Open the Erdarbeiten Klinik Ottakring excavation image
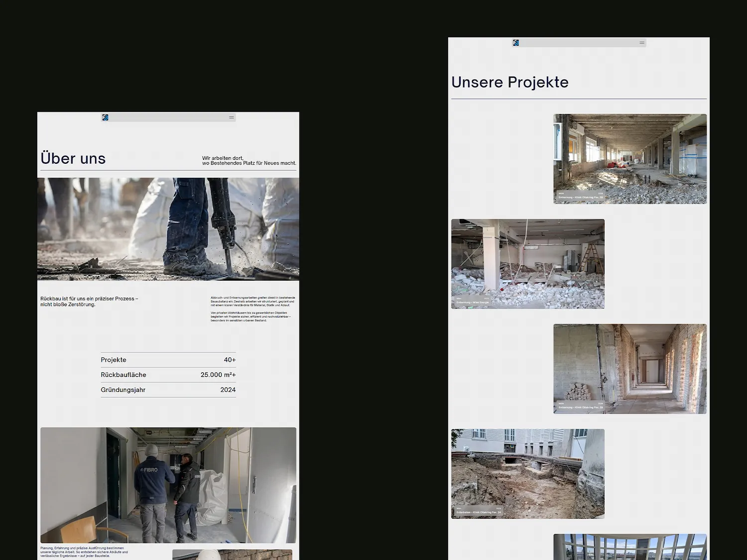 coord(528,474)
